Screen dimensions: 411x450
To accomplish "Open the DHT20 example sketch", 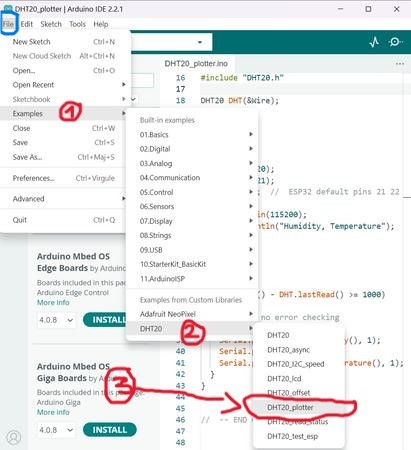I will 299,335.
